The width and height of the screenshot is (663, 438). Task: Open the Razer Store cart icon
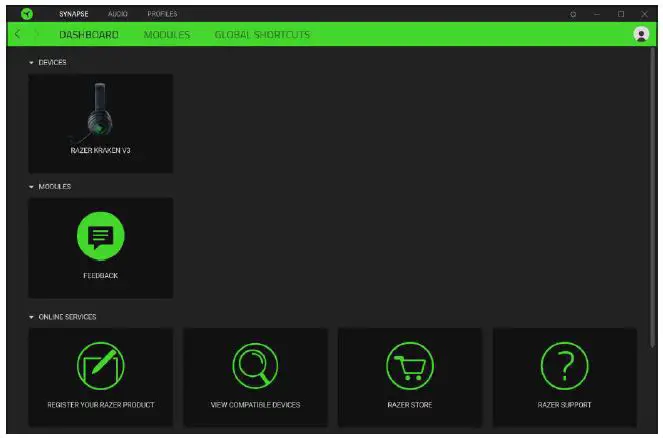tap(410, 366)
